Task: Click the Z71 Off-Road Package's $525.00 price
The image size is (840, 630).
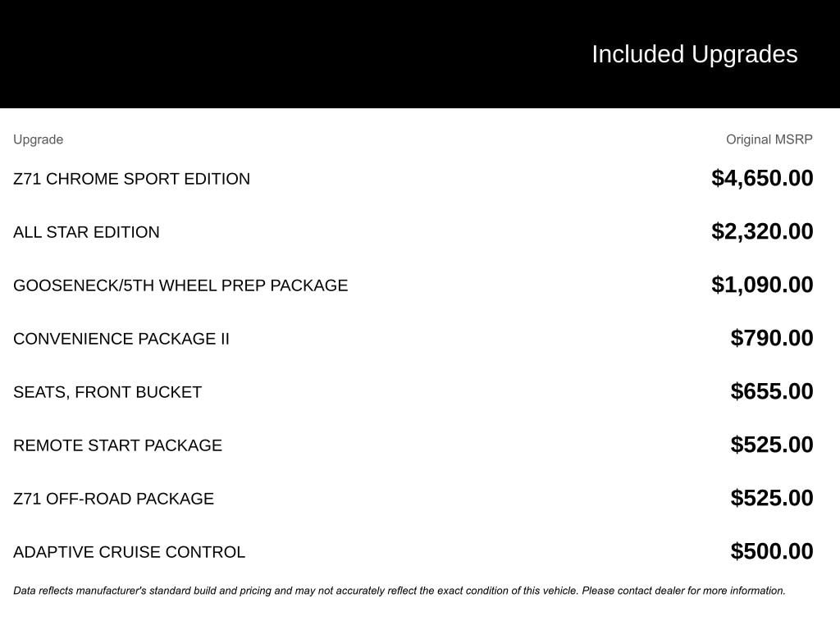Action: click(772, 498)
